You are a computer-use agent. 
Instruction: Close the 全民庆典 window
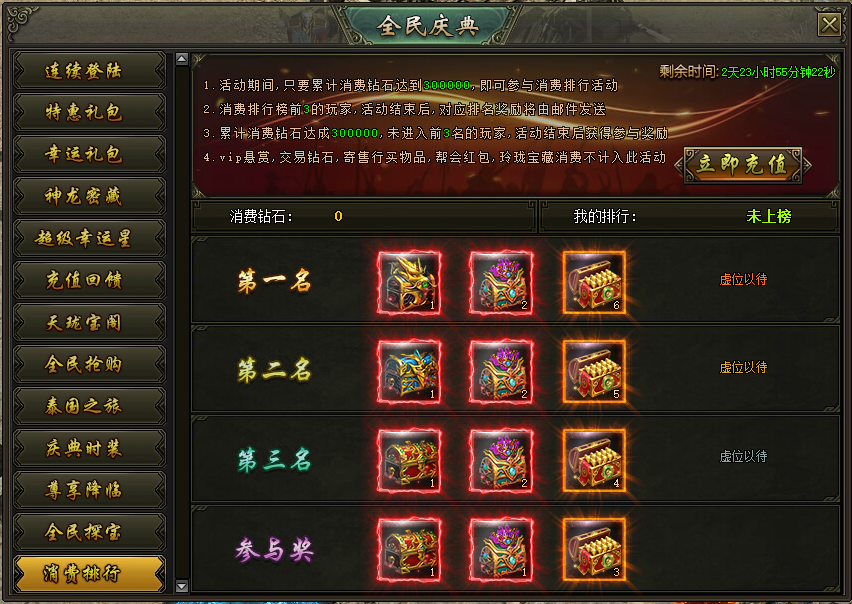point(829,24)
